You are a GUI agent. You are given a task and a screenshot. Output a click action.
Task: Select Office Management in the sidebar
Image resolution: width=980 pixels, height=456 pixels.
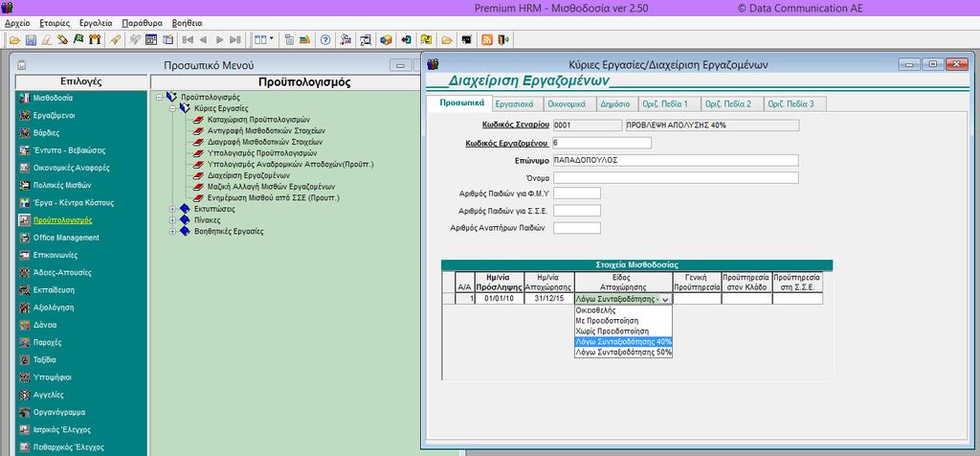click(x=66, y=238)
